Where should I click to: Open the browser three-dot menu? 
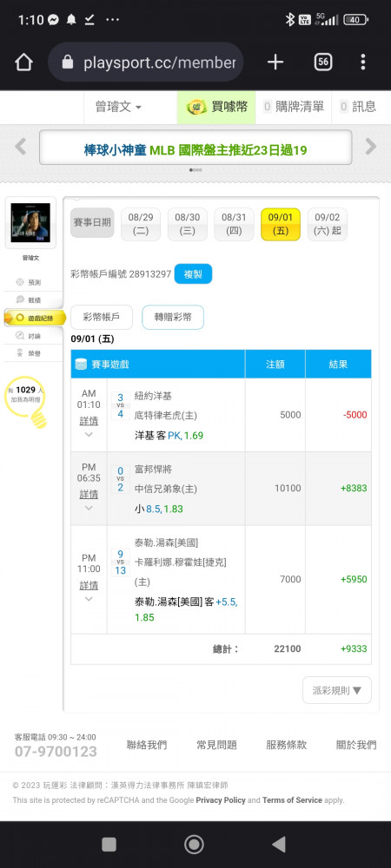pyautogui.click(x=362, y=62)
